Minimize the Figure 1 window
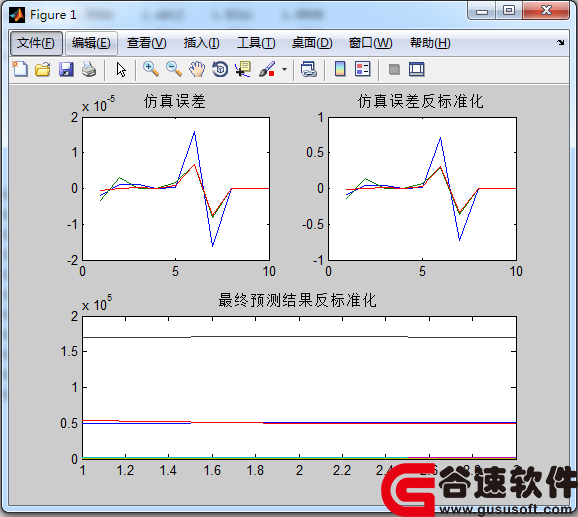The image size is (578, 517). pos(481,11)
